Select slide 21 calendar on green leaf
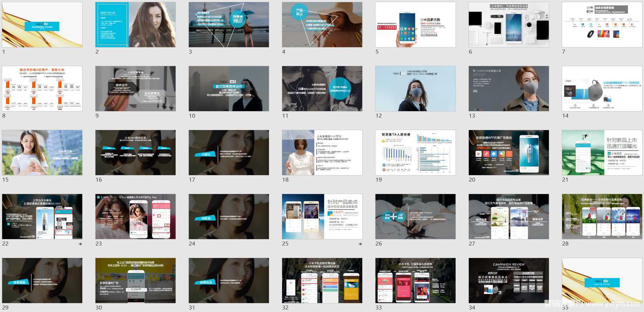Viewport: 644px width, 312px height. click(x=602, y=153)
